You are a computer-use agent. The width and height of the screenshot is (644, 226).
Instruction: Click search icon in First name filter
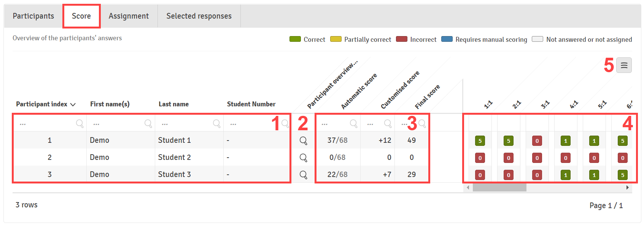tap(148, 123)
